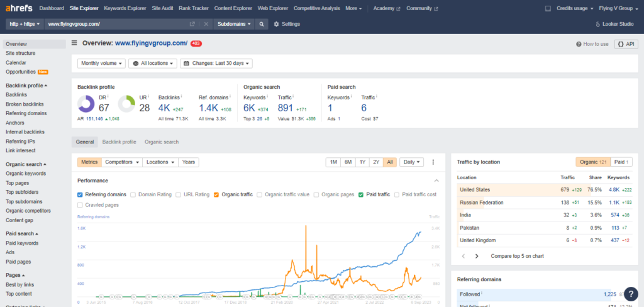This screenshot has width=644, height=307.
Task: Click the search magnifier button
Action: point(261,25)
